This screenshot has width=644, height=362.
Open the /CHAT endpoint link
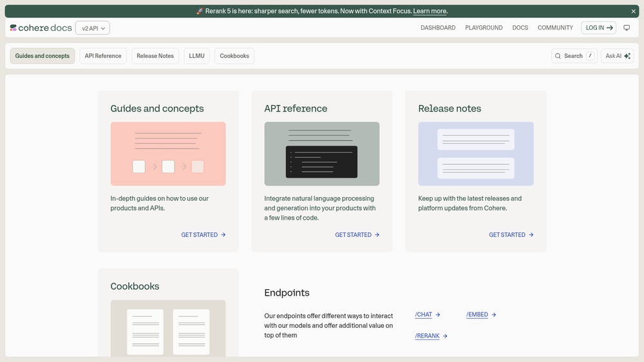(x=428, y=315)
